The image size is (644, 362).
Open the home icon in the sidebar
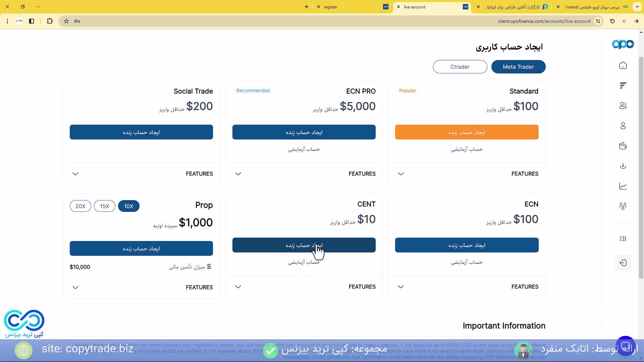(x=623, y=65)
